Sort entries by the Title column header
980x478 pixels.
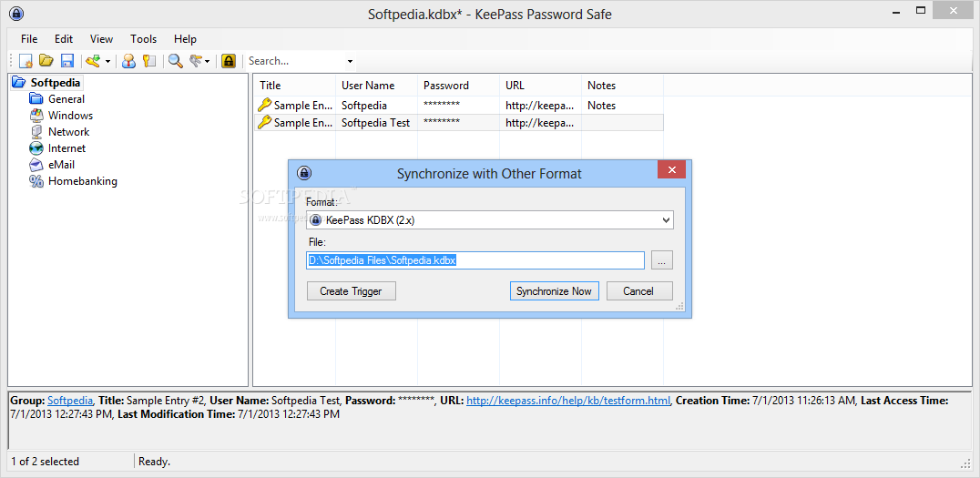[x=294, y=86]
